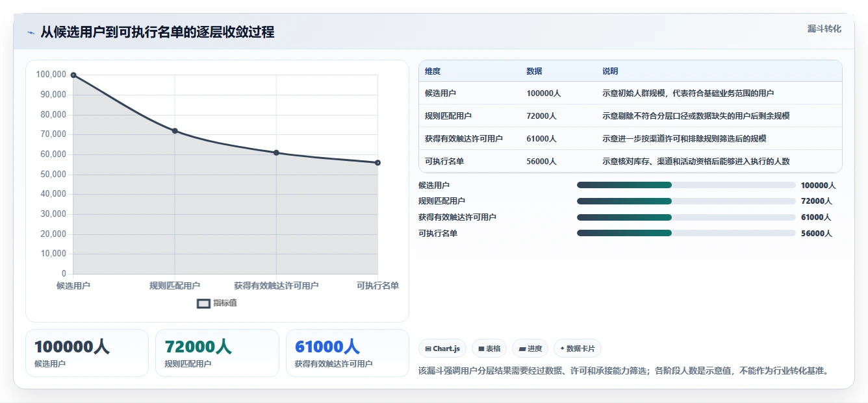Click the 获得有效触达许可用户 progress bar

coord(686,217)
